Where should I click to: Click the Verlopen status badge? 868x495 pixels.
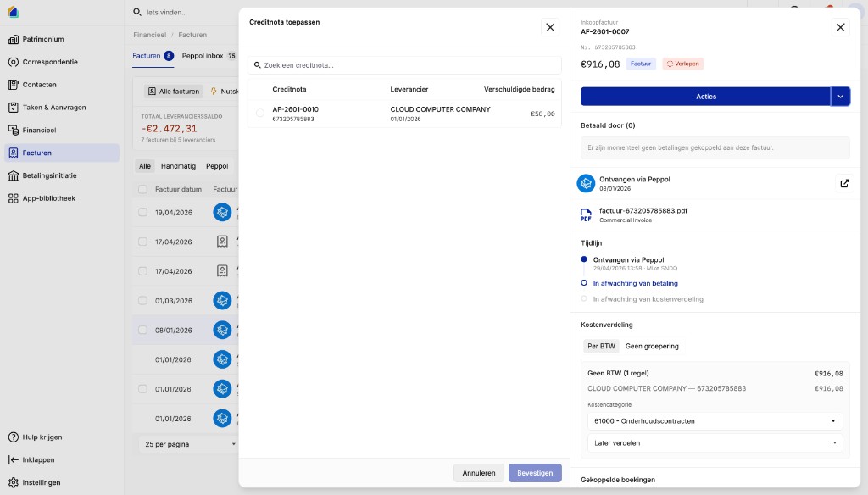[682, 64]
